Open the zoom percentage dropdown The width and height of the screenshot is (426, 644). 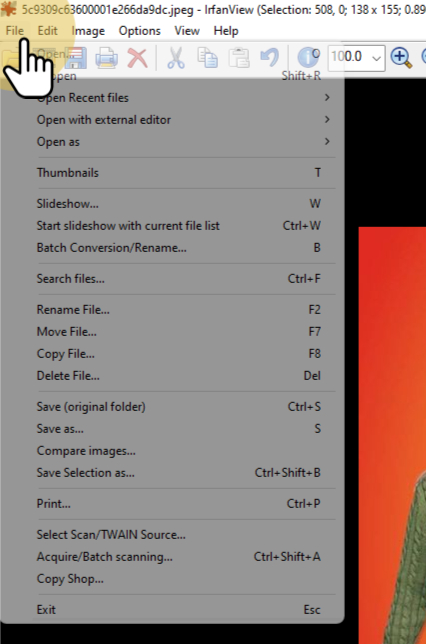pyautogui.click(x=376, y=58)
